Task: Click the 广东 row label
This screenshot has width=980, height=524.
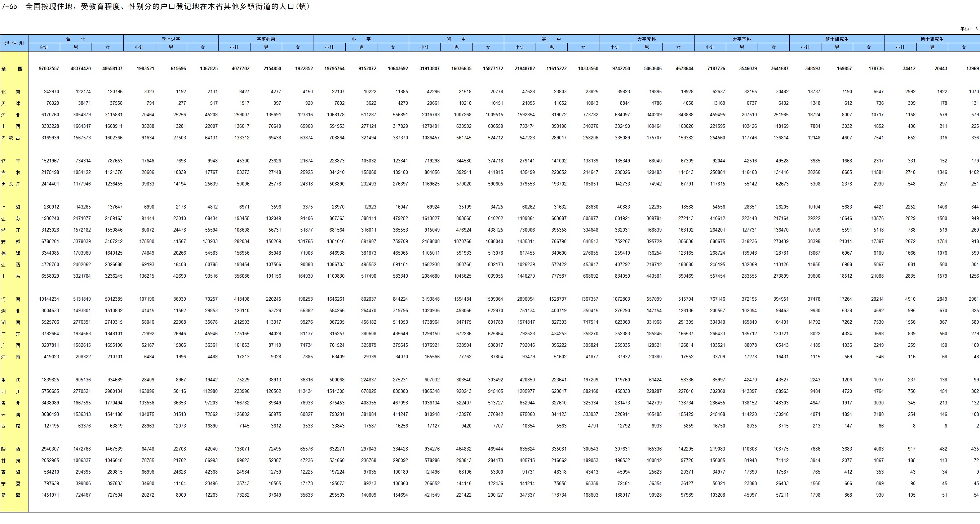Action: click(x=11, y=334)
